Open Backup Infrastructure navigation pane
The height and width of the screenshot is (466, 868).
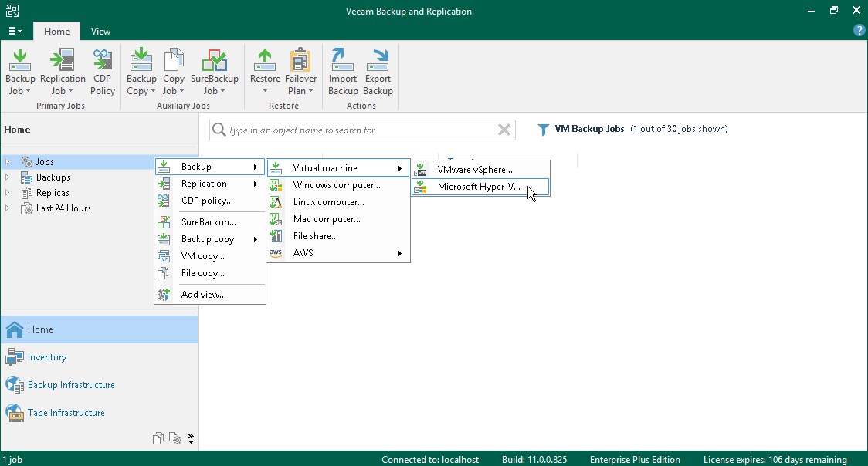[x=71, y=385]
